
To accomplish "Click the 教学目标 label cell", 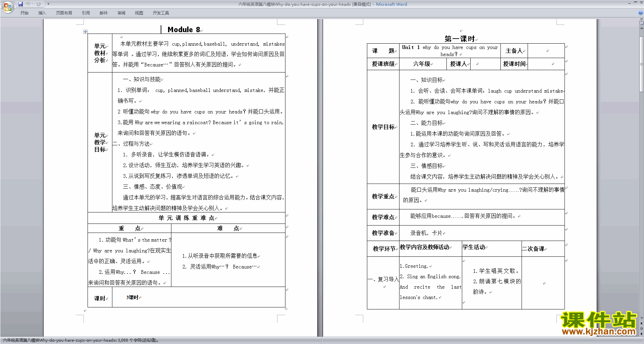I will (x=383, y=127).
